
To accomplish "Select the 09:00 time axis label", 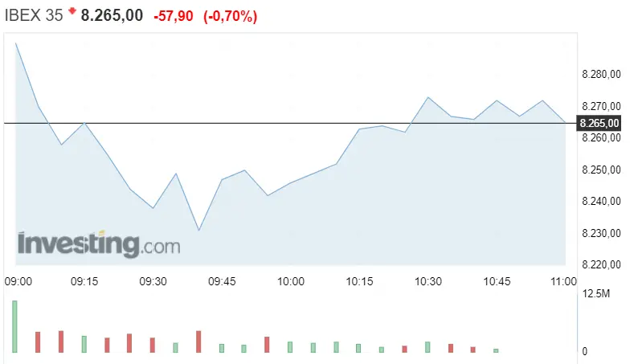I will pos(18,281).
